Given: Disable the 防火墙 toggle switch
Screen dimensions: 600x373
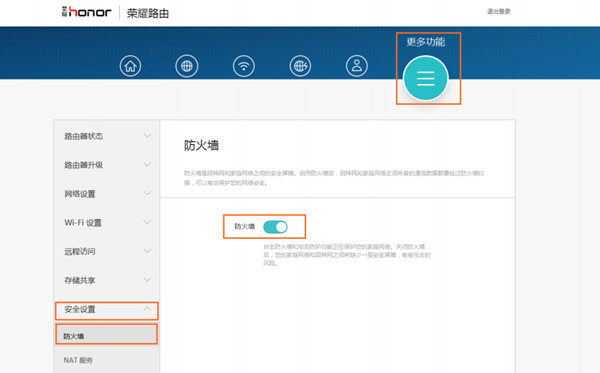Looking at the screenshot, I should tap(275, 227).
